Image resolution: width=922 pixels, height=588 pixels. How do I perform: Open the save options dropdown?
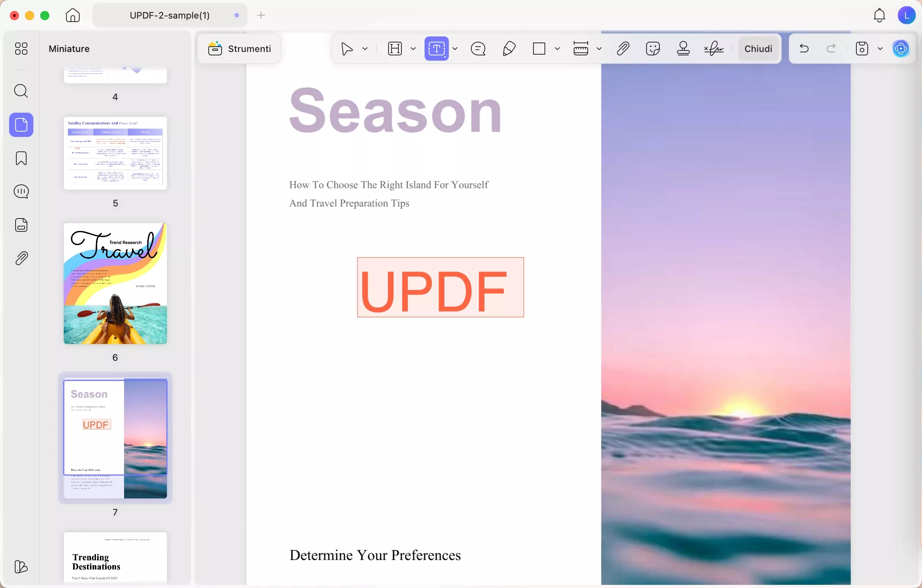[x=880, y=49]
